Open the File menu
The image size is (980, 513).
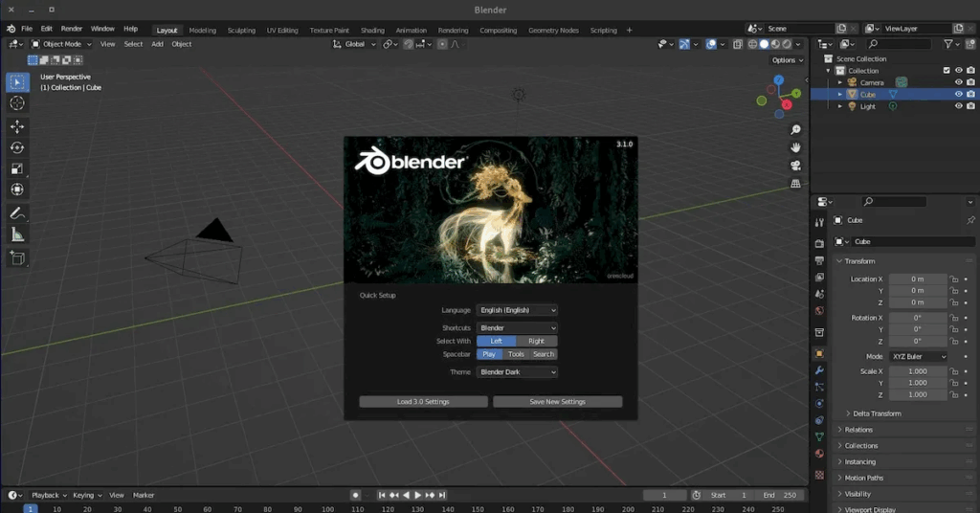(27, 29)
